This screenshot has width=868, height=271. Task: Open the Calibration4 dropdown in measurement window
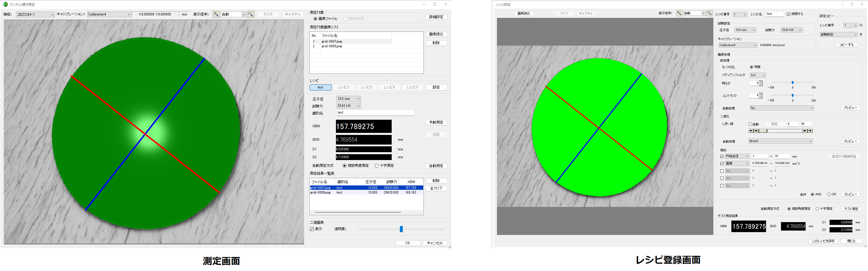(109, 15)
